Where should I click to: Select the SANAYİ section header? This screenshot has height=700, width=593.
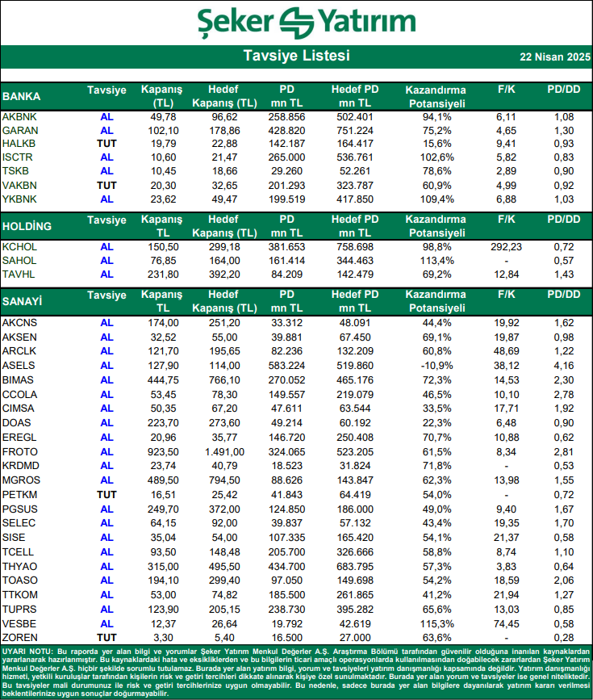point(23,302)
